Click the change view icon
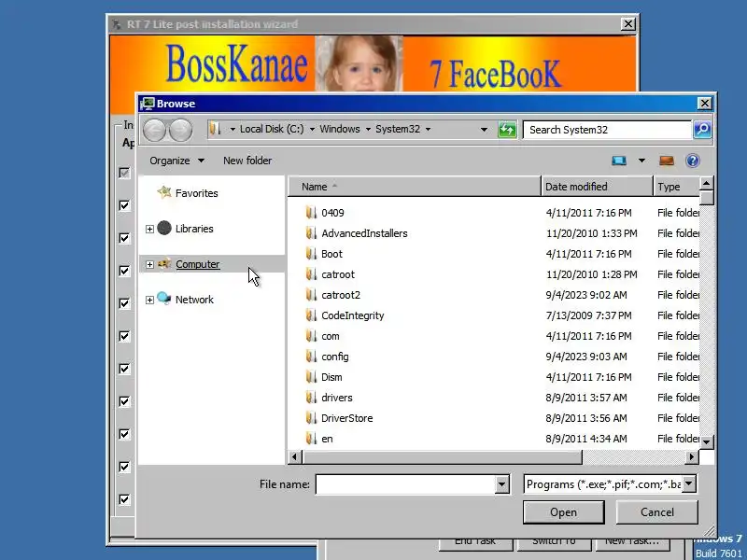This screenshot has width=747, height=560. [619, 161]
